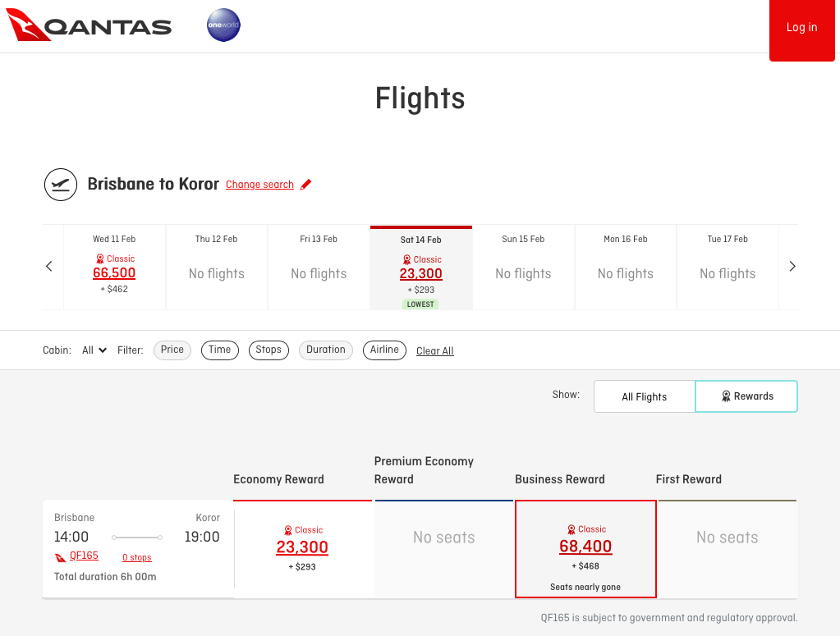Click the LOWEST badge on Sat 14 Feb
The height and width of the screenshot is (636, 840).
click(420, 304)
